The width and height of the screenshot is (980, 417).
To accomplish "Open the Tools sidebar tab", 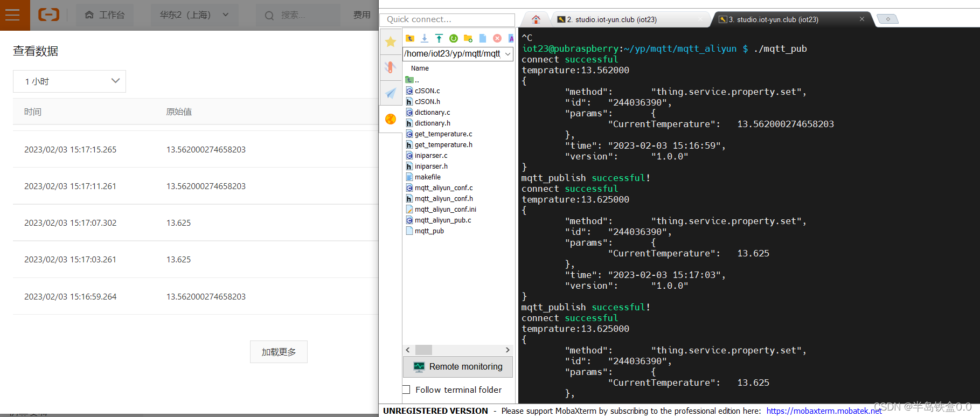I will (391, 67).
